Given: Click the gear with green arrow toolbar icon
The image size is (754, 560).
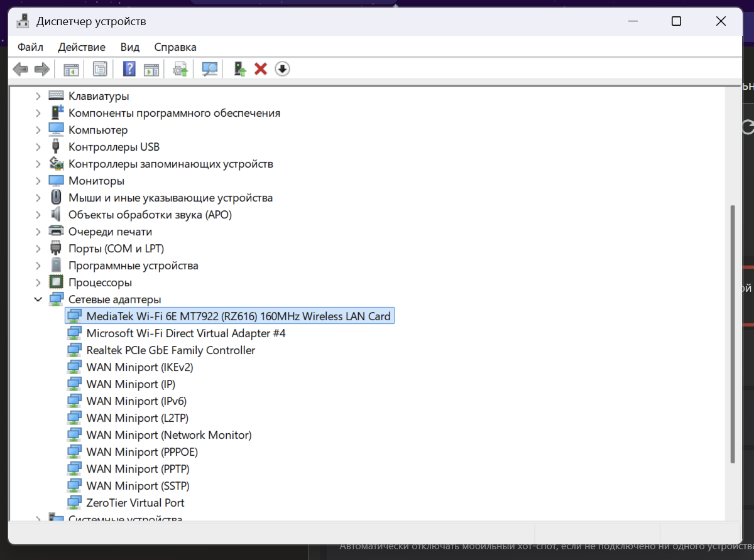Looking at the screenshot, I should tap(180, 69).
